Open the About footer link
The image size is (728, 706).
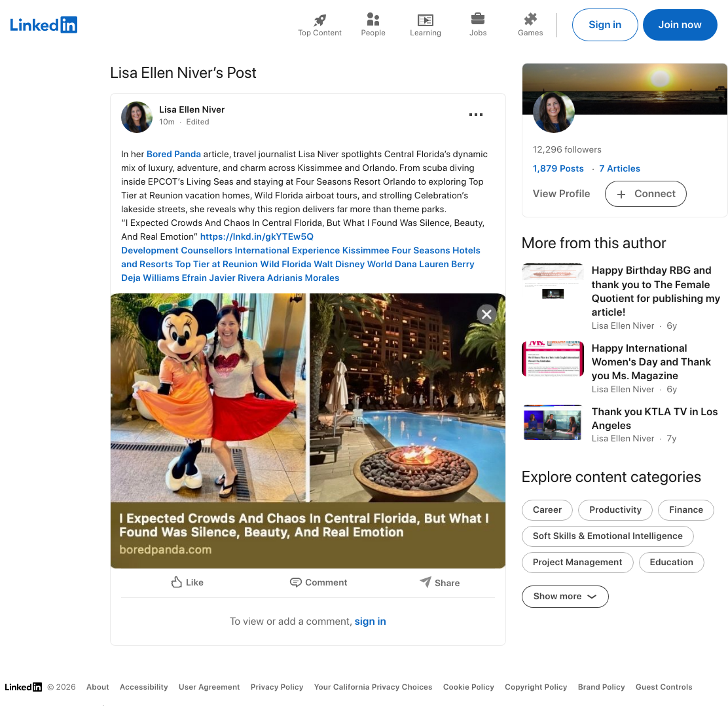(98, 687)
